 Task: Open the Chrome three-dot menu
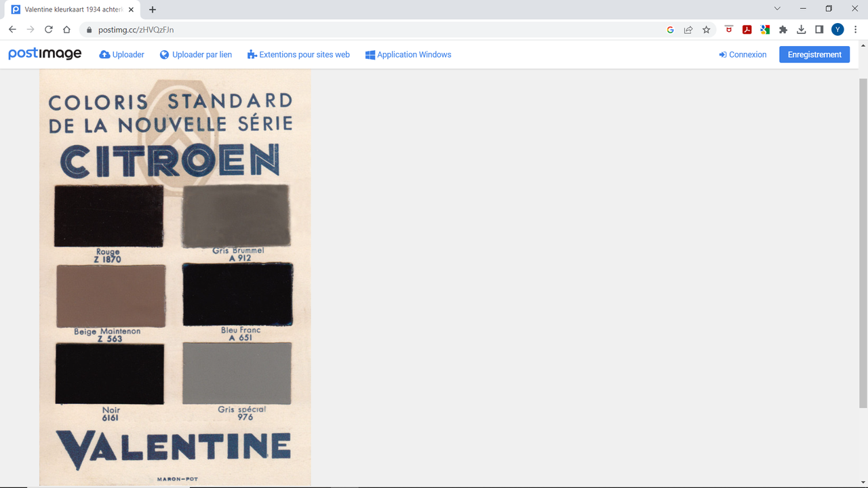856,30
